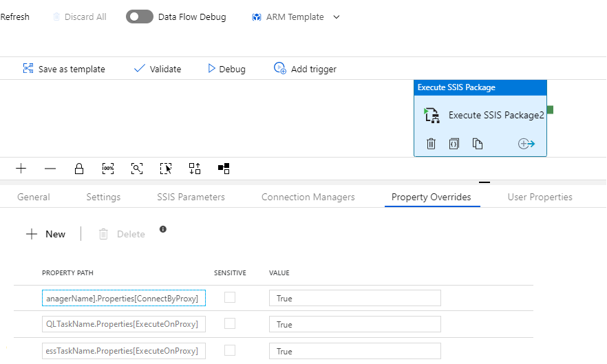This screenshot has height=364, width=607.
Task: Tick Sensitive checkbox for QLTaskName row
Action: click(x=230, y=324)
